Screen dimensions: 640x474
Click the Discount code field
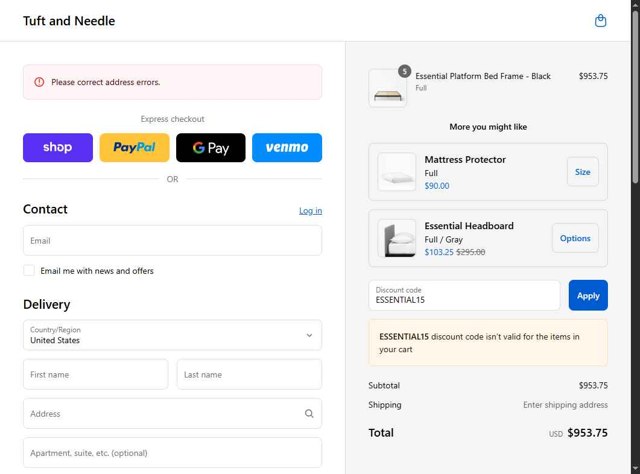click(464, 295)
